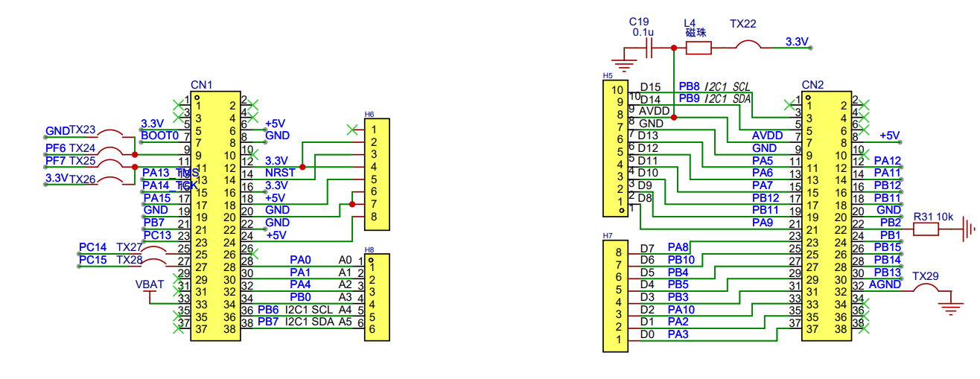Screen dimensions: 980x379
Task: Select the TX27 jumper on the PC14 line
Action: (x=154, y=251)
